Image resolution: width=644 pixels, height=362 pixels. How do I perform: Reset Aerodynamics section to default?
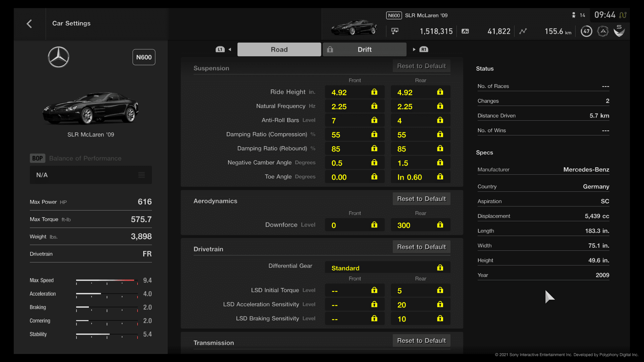(421, 198)
